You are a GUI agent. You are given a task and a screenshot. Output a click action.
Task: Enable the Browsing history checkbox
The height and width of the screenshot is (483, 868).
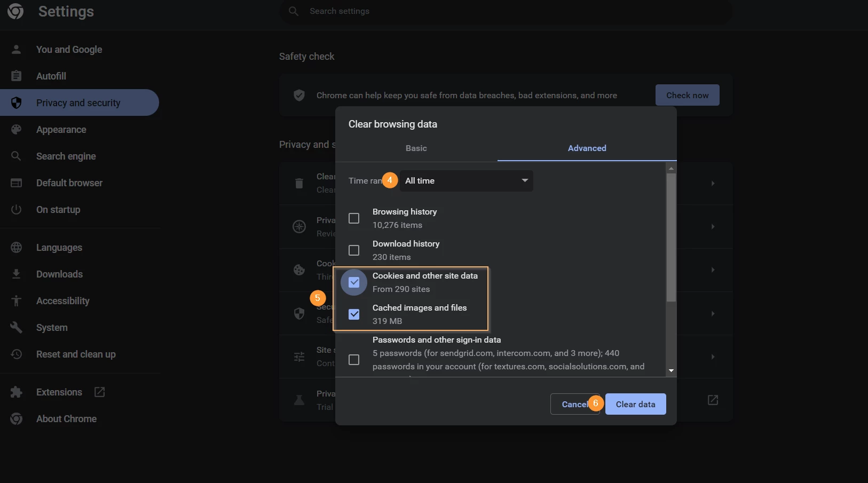click(x=354, y=218)
